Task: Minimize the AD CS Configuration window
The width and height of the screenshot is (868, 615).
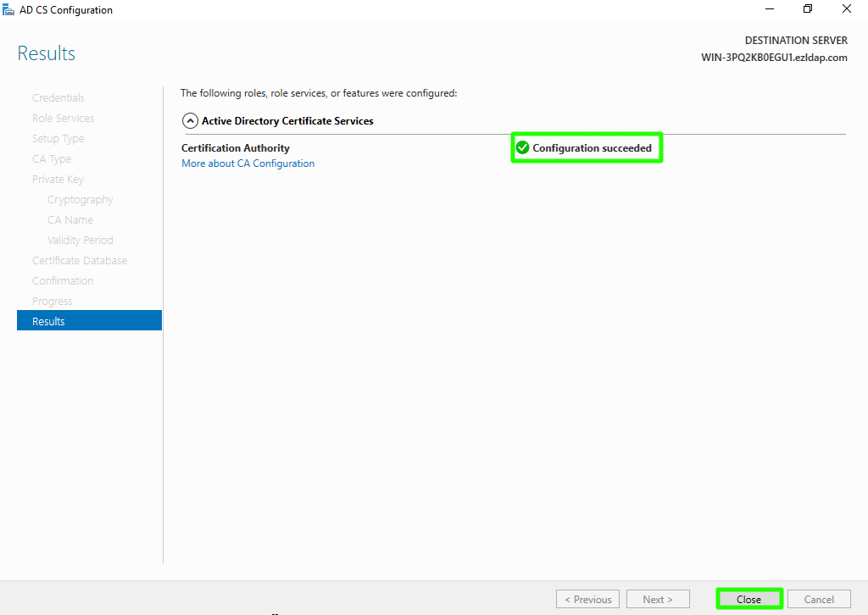Action: (x=769, y=10)
